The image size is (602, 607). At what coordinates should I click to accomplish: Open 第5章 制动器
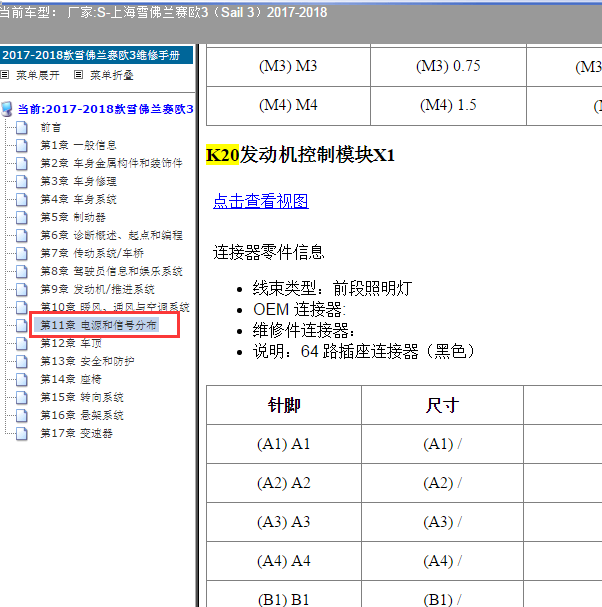[x=73, y=217]
